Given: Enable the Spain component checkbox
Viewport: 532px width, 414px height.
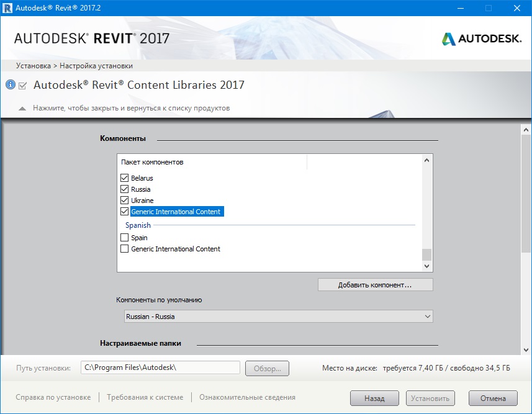Looking at the screenshot, I should (x=124, y=238).
